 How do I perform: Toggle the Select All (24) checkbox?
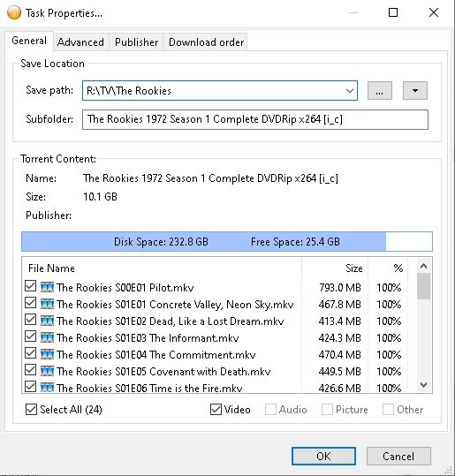tap(31, 409)
